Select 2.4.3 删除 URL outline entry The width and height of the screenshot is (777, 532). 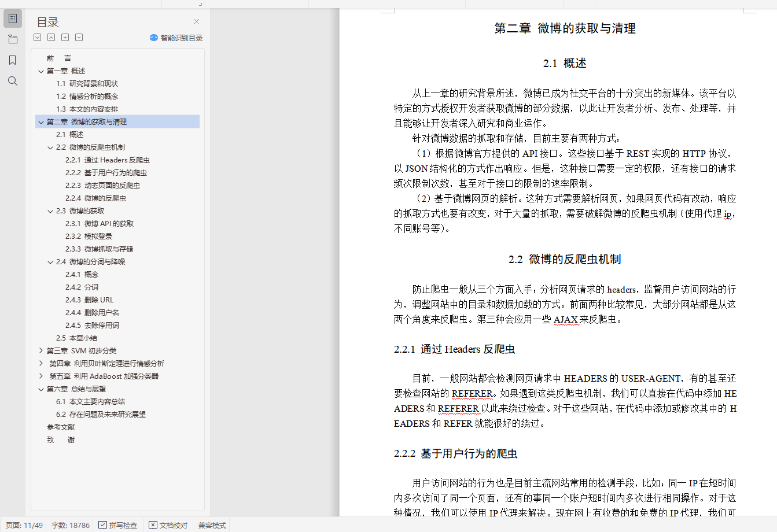coord(89,300)
